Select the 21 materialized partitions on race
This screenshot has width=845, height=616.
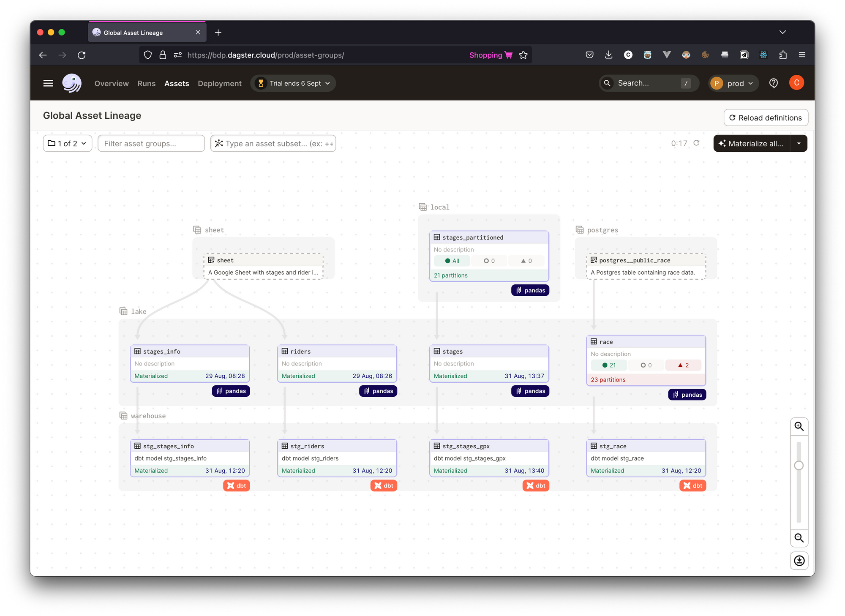click(609, 365)
